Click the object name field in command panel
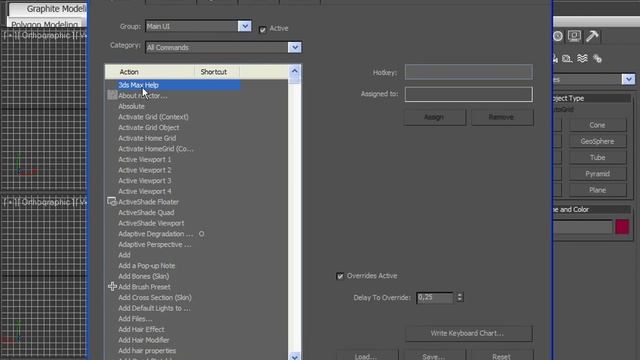The height and width of the screenshot is (360, 640). point(583,227)
